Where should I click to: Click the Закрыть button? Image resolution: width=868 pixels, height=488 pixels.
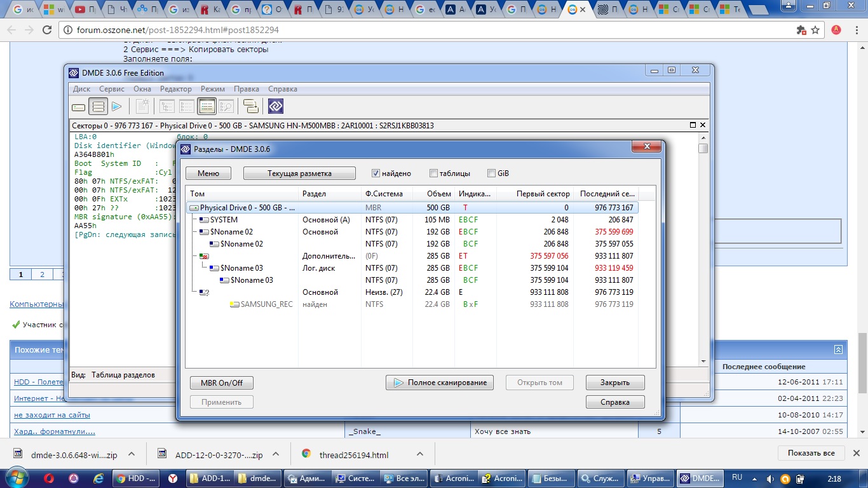pyautogui.click(x=615, y=383)
